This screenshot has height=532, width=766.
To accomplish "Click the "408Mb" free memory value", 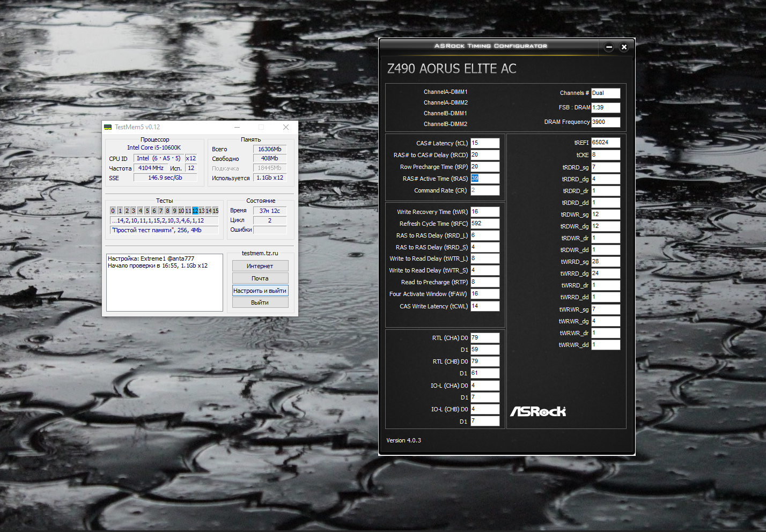I will click(270, 158).
